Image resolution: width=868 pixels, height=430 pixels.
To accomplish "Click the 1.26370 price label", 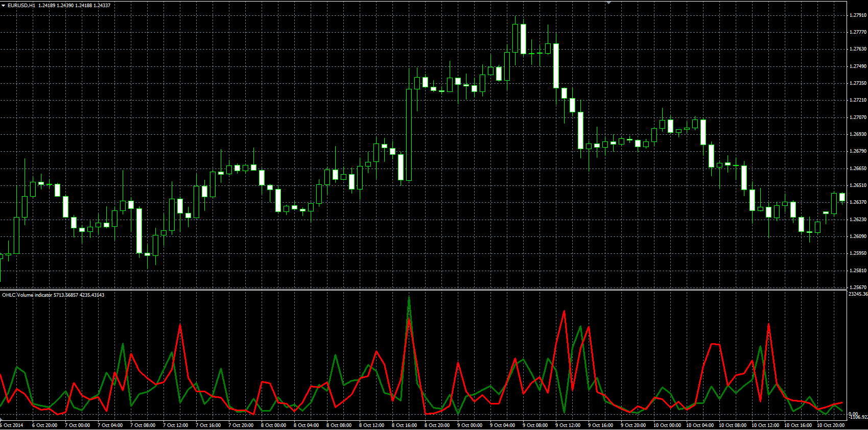I will [x=858, y=202].
